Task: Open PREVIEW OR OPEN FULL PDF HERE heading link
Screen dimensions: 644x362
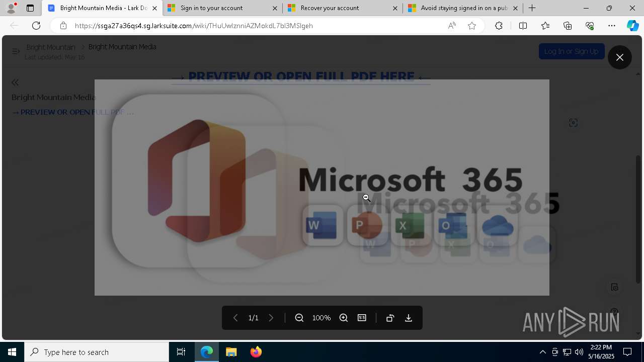Action: coord(301,76)
